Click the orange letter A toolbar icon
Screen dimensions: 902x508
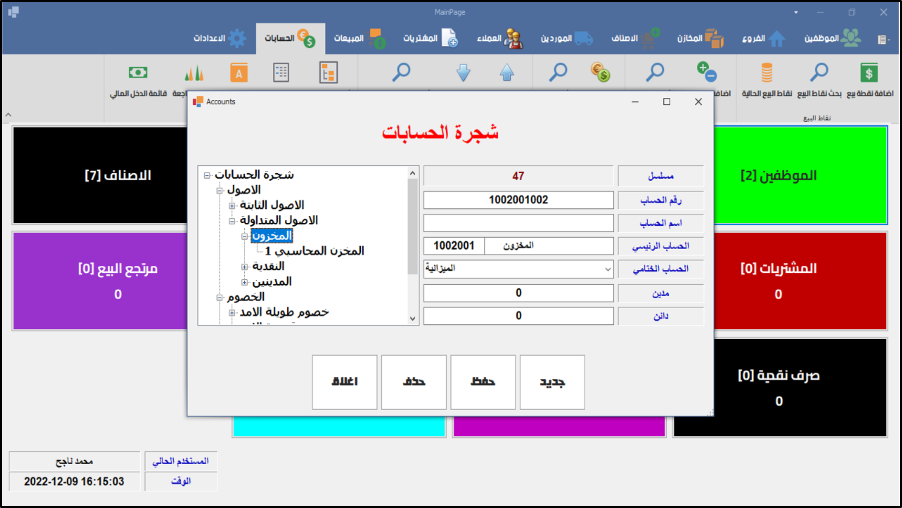(x=238, y=73)
